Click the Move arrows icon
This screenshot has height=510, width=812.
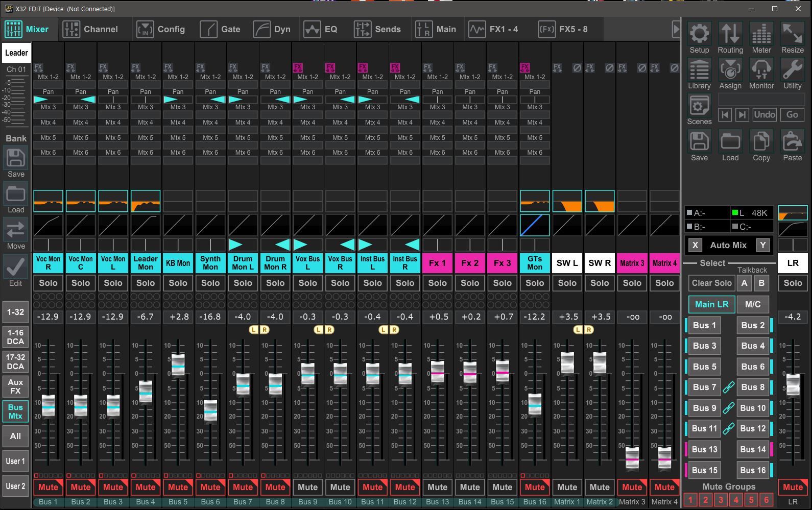pyautogui.click(x=16, y=230)
